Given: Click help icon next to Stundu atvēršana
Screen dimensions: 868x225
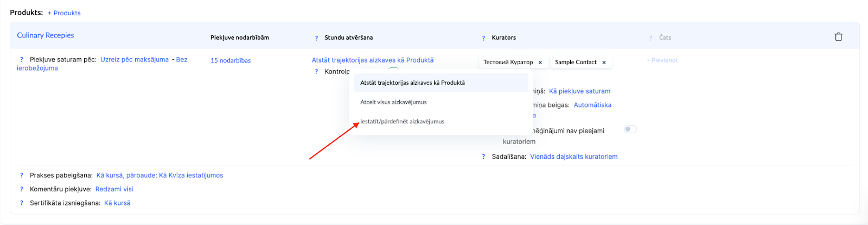Looking at the screenshot, I should point(316,38).
